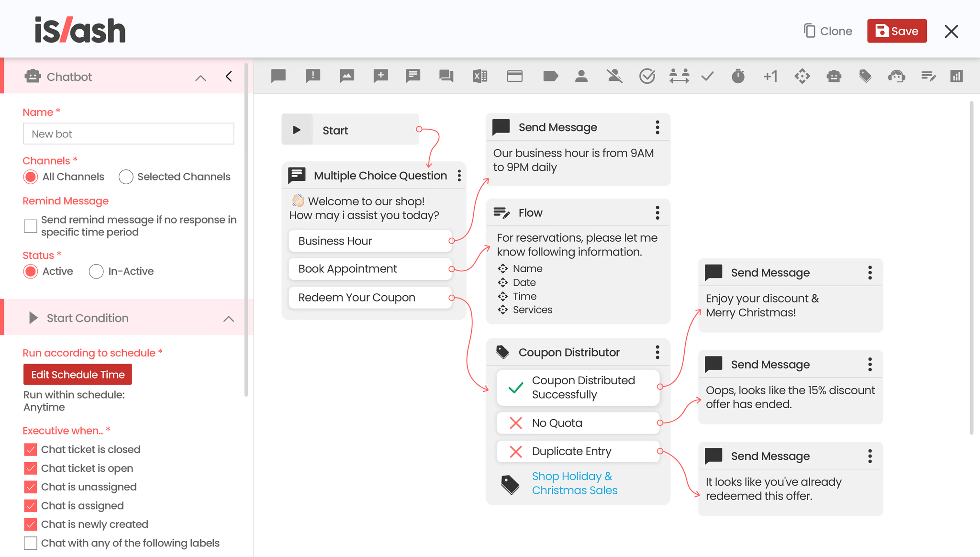Viewport: 980px width, 557px height.
Task: Uncheck Chat is unassigned checkbox
Action: click(x=31, y=487)
